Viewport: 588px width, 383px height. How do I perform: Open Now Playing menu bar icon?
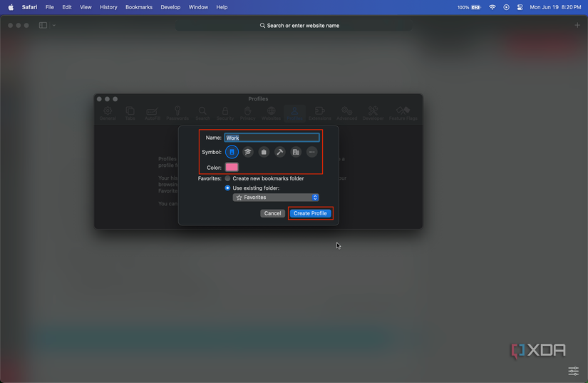point(506,7)
